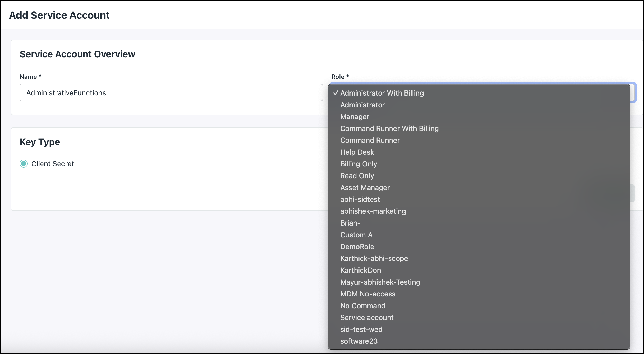Select the Administrator With Billing role
Screen dimensions: 644x354
[x=382, y=93]
